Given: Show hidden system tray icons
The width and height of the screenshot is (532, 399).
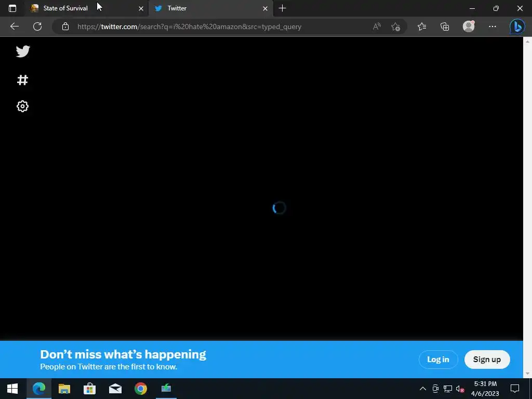Looking at the screenshot, I should [x=423, y=389].
